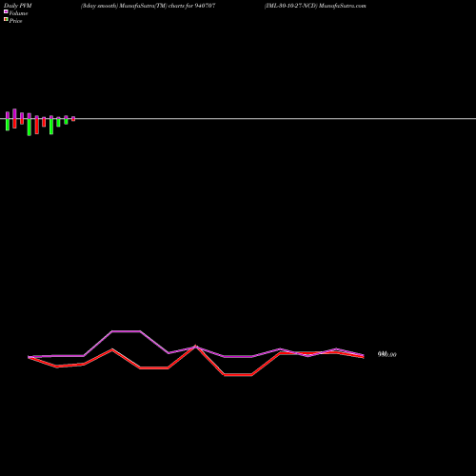The image size is (476, 476).
Task: Click the Volume legend color swatch
Action: [x=6, y=11]
